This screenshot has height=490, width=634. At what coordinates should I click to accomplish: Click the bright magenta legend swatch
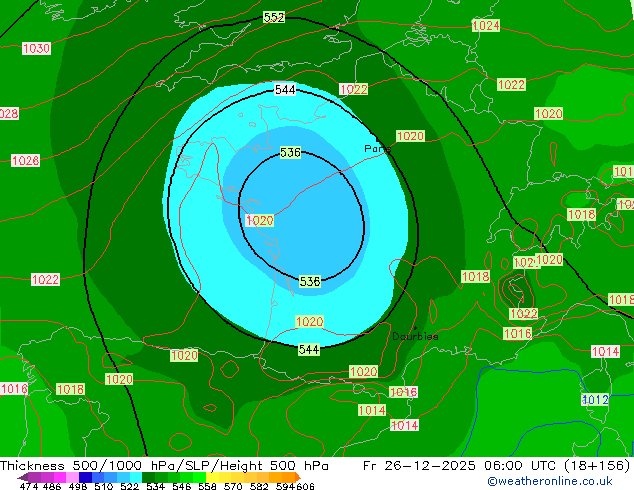(60, 477)
